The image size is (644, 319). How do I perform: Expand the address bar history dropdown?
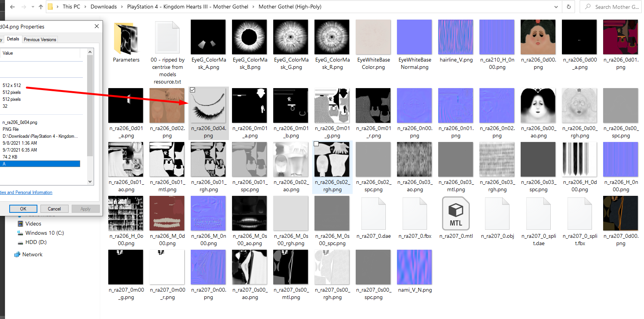pos(556,7)
